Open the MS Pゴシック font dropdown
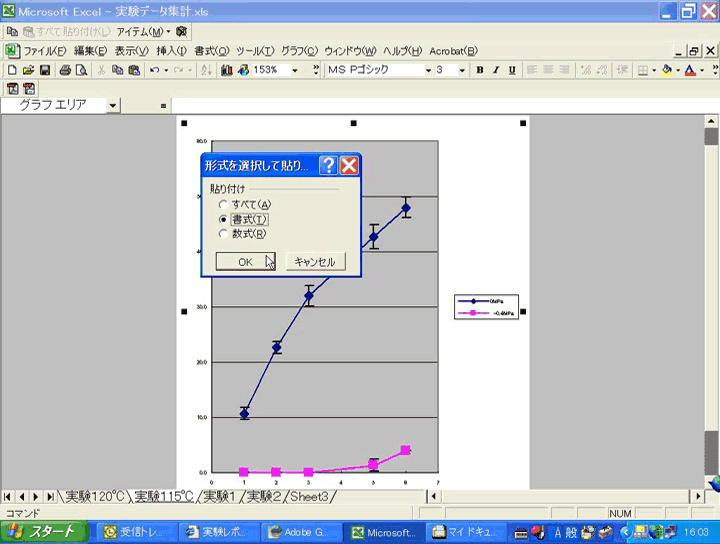Screen dimensions: 720x544 [428, 70]
